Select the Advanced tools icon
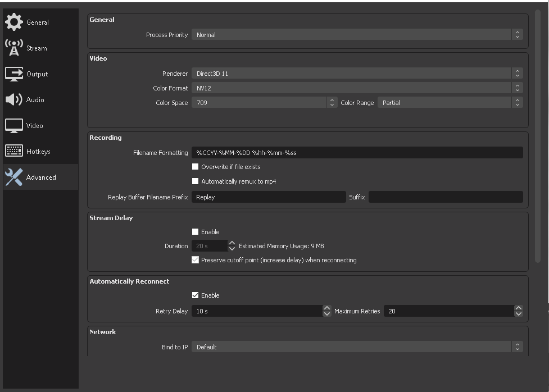Viewport: 549px width, 392px height. [x=14, y=177]
